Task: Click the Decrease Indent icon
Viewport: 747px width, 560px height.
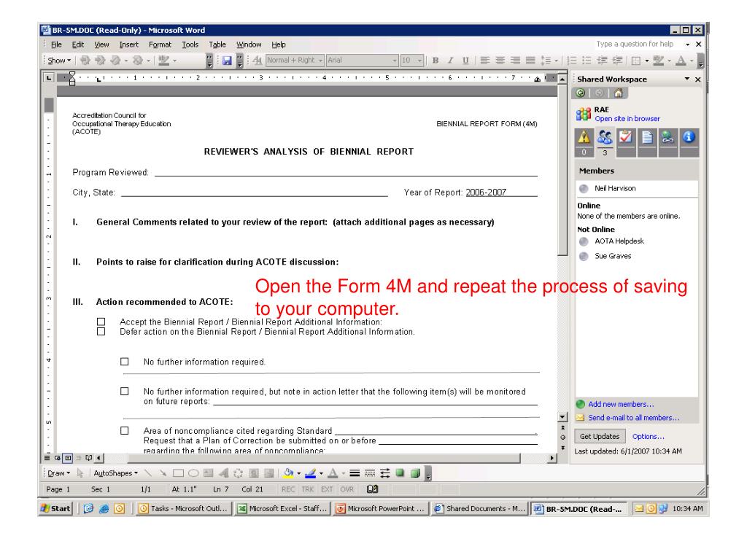Action: point(602,61)
